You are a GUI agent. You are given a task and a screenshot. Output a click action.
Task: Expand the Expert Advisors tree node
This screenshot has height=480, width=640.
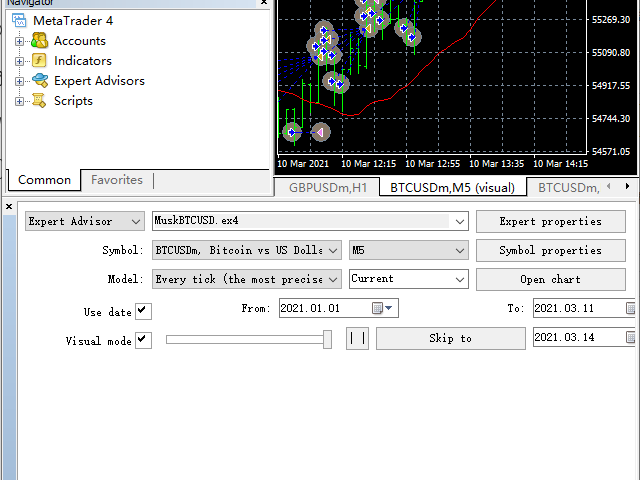pos(19,81)
